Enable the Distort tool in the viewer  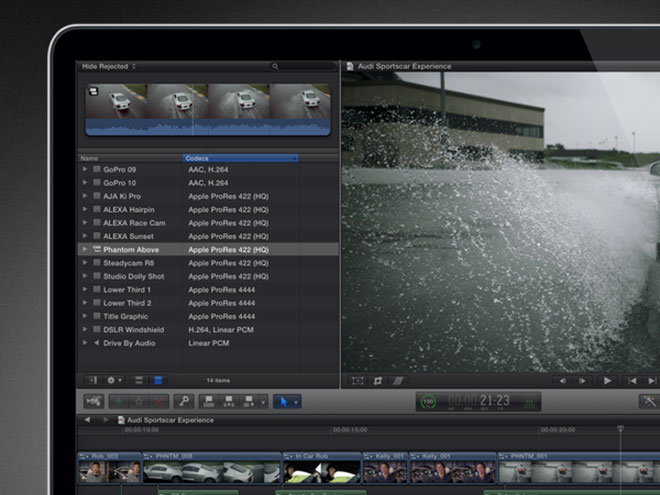point(398,381)
